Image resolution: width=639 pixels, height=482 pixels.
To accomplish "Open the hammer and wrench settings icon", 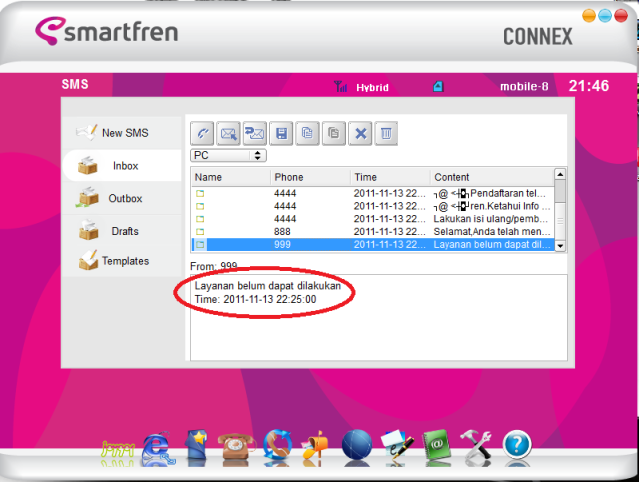I will pos(476,447).
